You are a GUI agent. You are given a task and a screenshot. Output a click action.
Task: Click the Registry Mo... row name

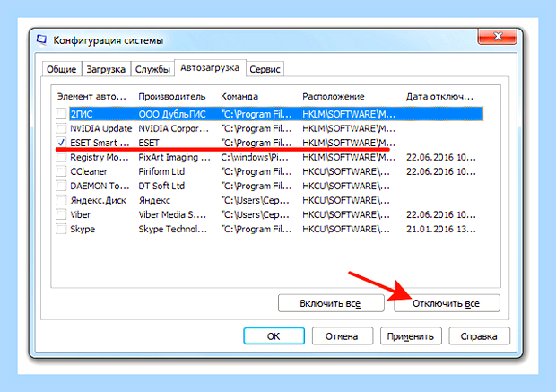(100, 158)
